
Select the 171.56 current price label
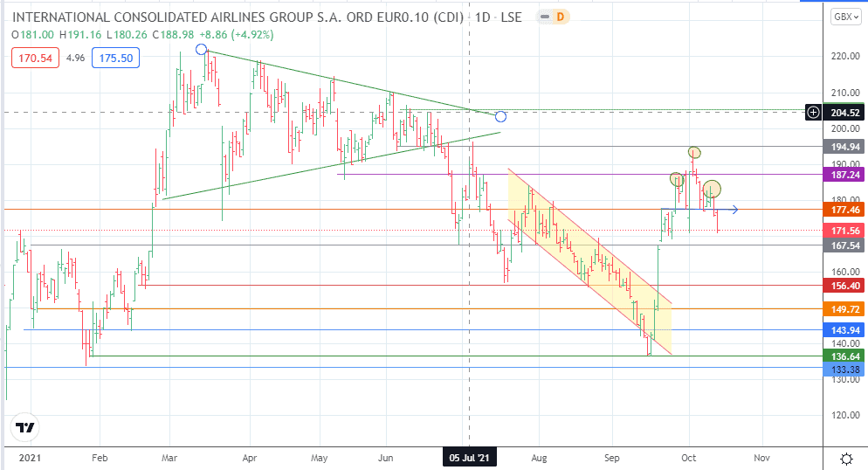(845, 231)
